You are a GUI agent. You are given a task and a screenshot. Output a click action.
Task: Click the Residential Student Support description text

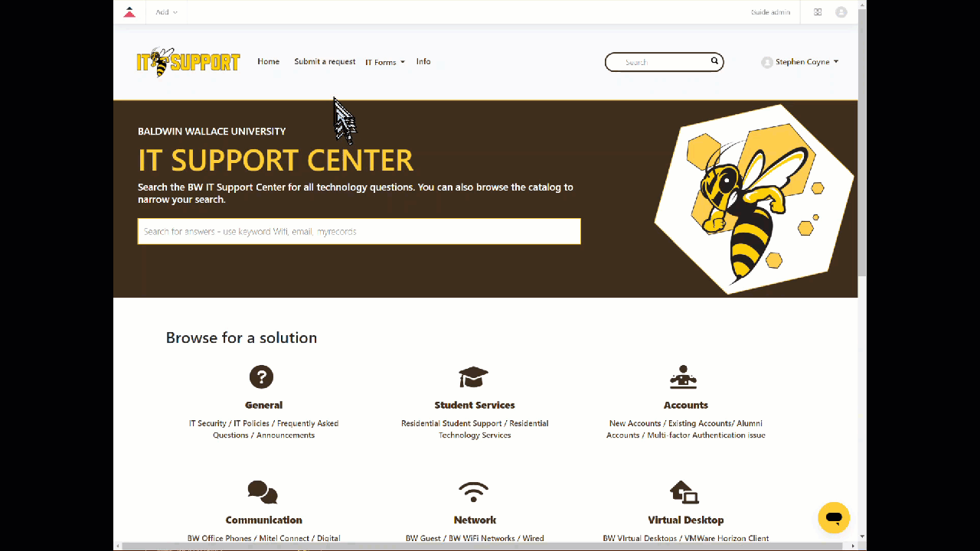click(x=475, y=429)
